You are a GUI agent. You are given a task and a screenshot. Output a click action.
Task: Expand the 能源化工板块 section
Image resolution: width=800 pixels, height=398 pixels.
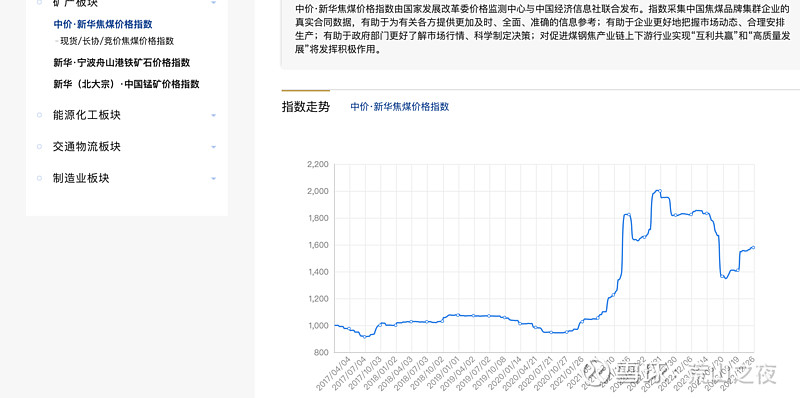pos(87,115)
